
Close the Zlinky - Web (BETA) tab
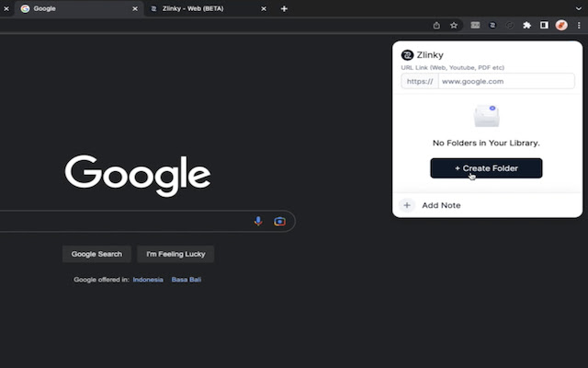point(264,8)
